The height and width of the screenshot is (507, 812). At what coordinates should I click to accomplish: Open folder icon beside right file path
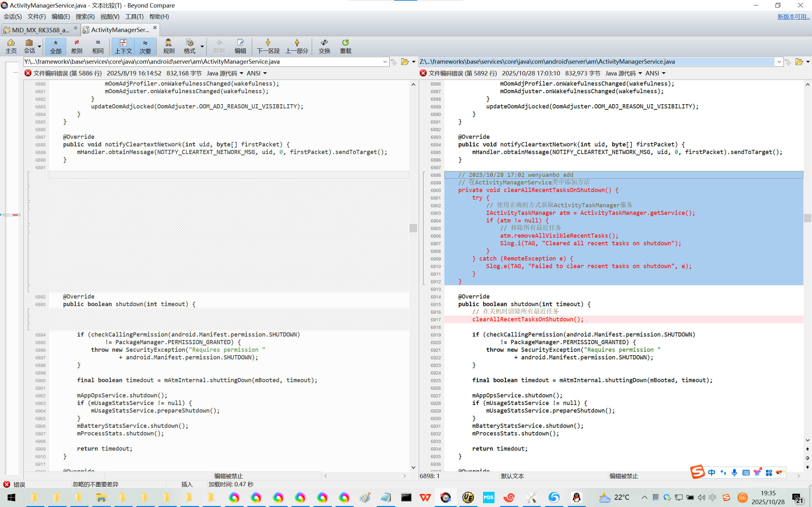[799, 62]
